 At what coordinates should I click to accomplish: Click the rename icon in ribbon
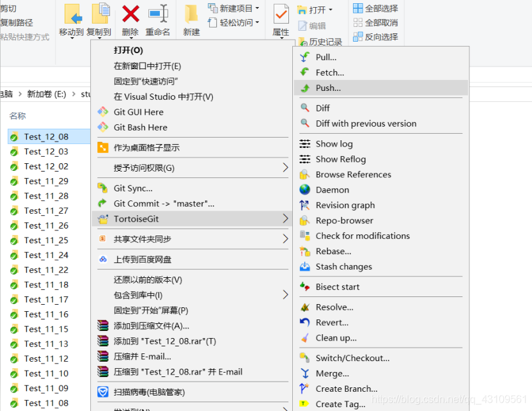[x=158, y=13]
